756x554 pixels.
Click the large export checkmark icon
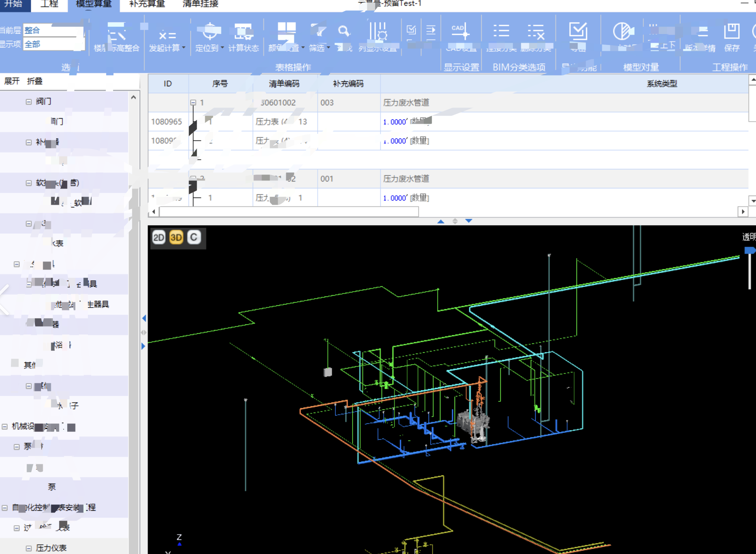pos(578,31)
